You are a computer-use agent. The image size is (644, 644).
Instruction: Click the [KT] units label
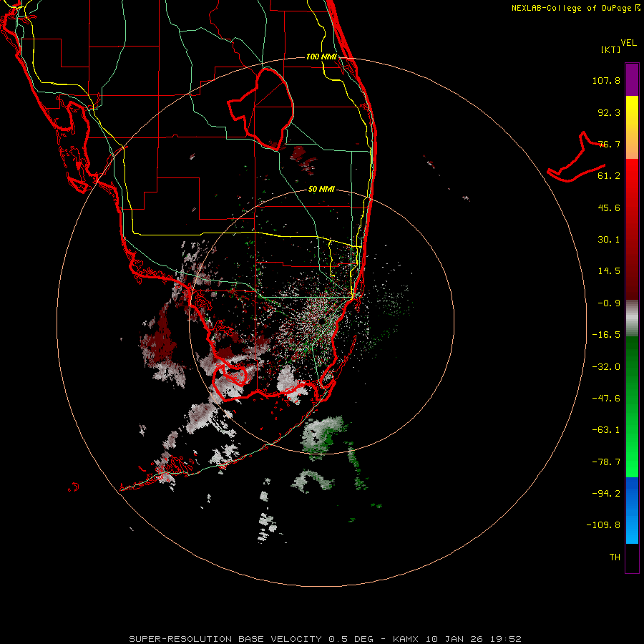coord(611,49)
